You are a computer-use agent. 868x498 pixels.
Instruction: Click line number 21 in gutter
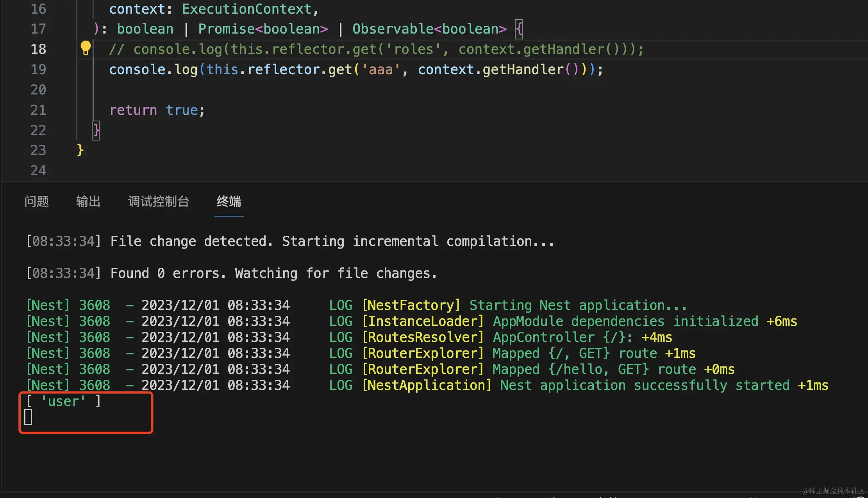(x=38, y=110)
